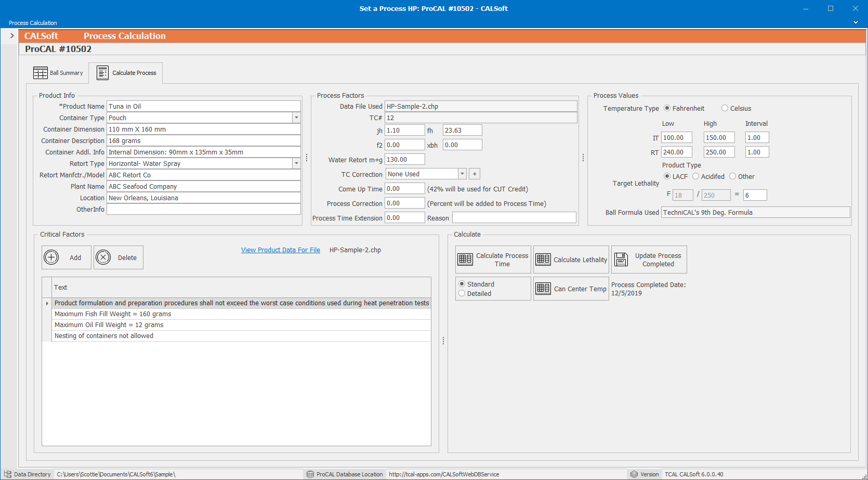Click the Can Center Temp grid icon
The width and height of the screenshot is (868, 480).
click(x=543, y=289)
